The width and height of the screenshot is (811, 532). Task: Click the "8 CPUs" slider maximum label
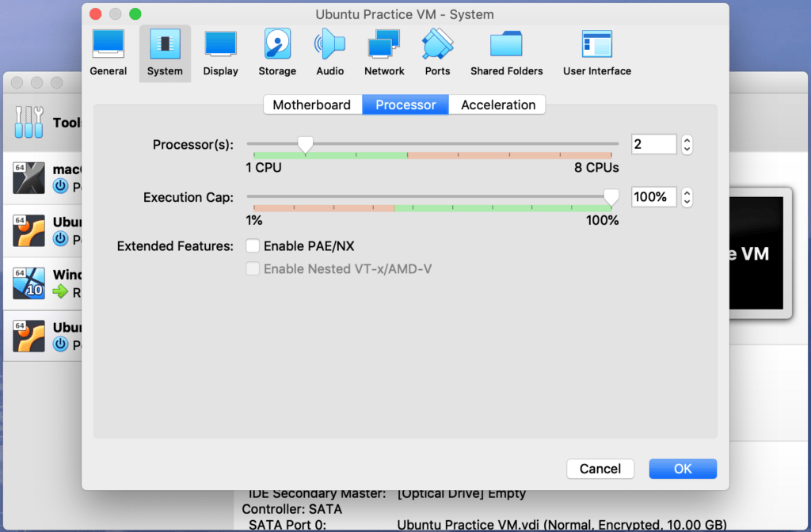tap(596, 168)
